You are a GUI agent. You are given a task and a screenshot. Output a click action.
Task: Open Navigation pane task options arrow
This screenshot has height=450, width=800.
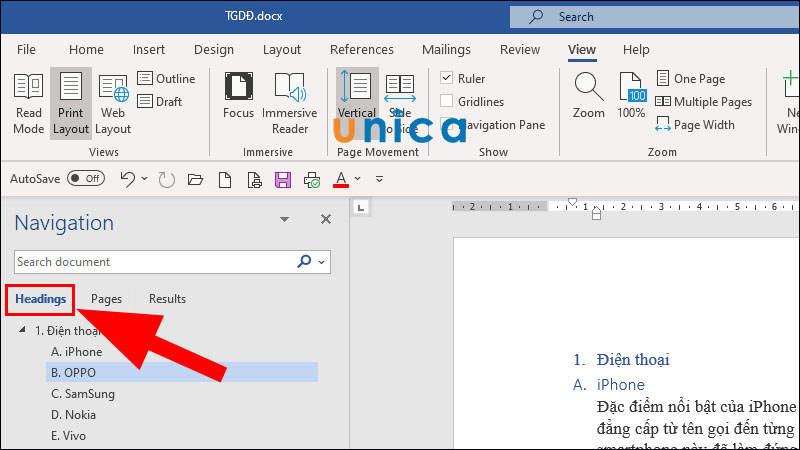[x=284, y=220]
